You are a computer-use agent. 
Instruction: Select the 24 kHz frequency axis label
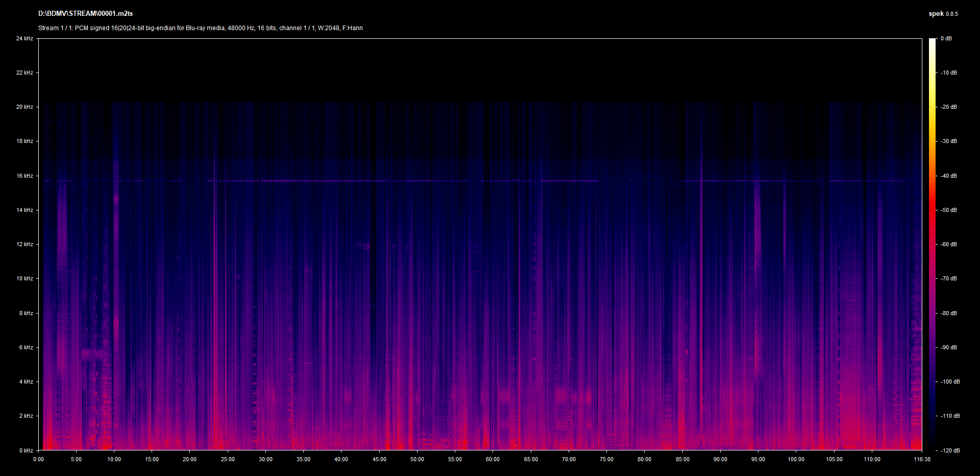click(x=24, y=38)
